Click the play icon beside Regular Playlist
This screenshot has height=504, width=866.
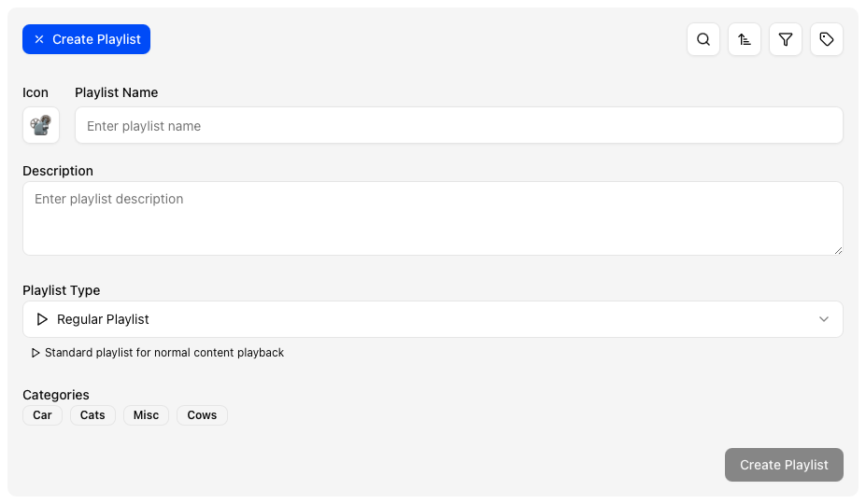[x=42, y=319]
